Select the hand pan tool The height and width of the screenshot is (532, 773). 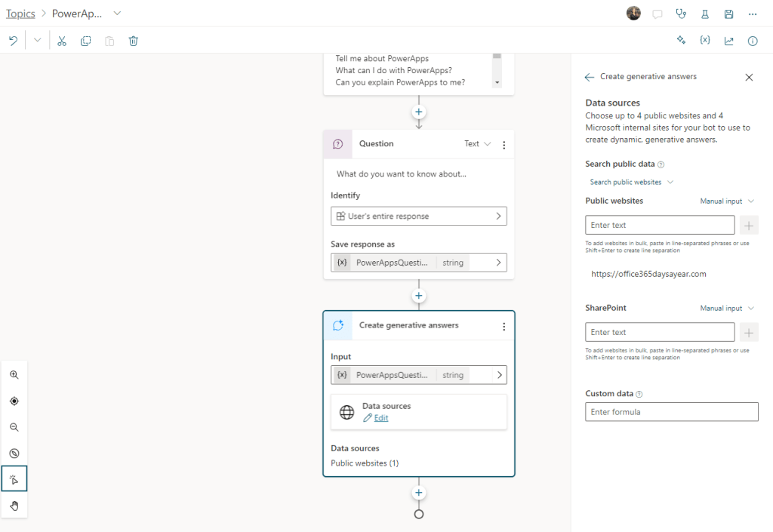coord(14,506)
